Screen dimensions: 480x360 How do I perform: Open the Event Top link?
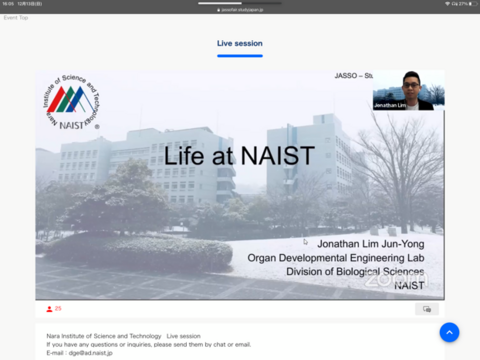16,18
